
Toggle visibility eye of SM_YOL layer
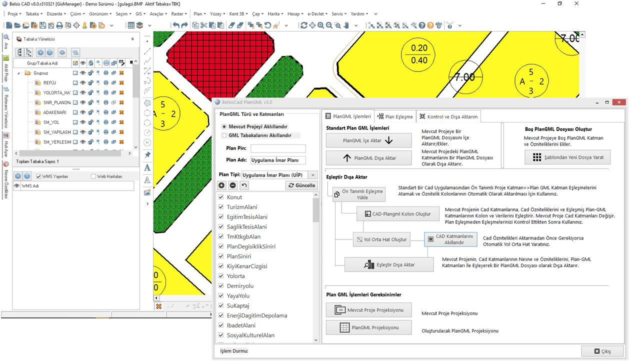[x=83, y=122]
